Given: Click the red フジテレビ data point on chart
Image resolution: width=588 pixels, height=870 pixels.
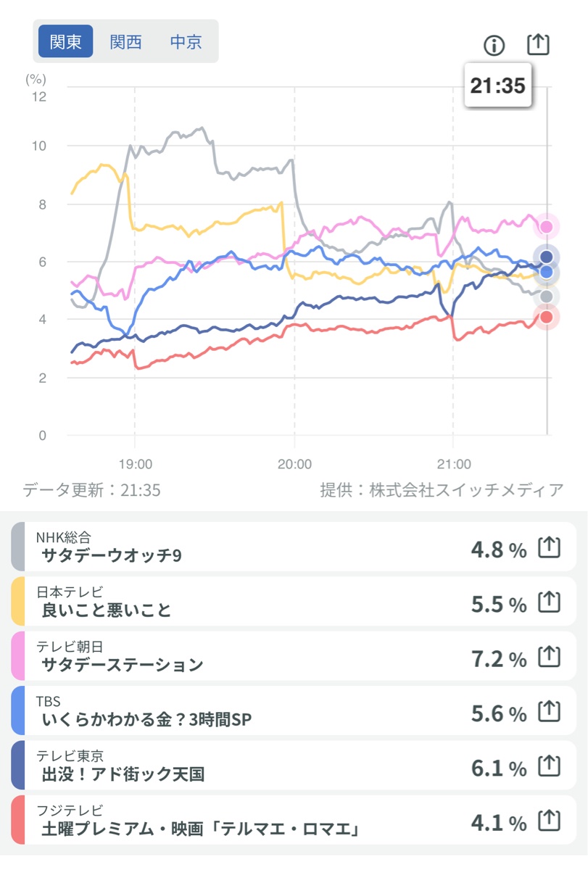Looking at the screenshot, I should pyautogui.click(x=547, y=317).
